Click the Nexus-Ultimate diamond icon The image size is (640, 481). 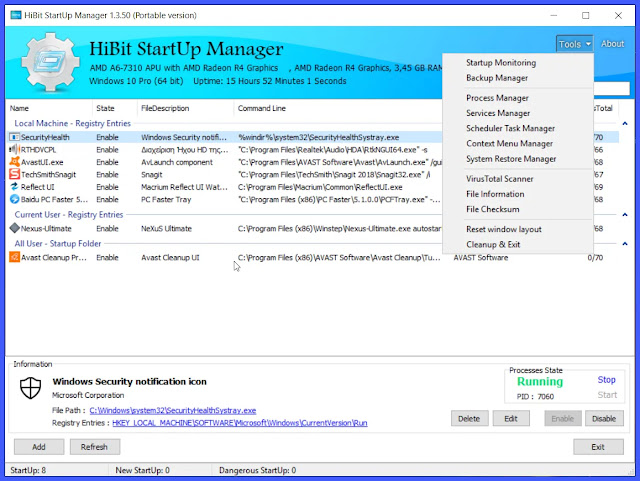(14, 228)
